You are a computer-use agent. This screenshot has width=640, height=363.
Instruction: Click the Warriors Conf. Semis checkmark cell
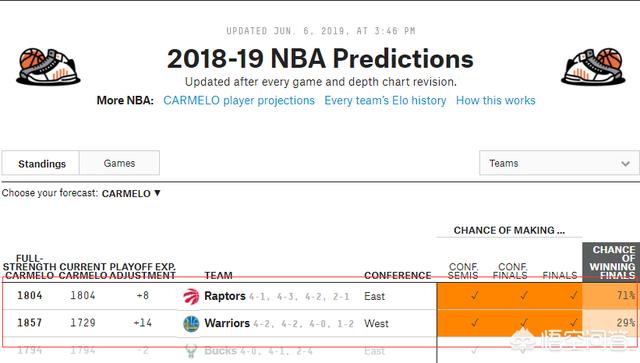coord(462,323)
